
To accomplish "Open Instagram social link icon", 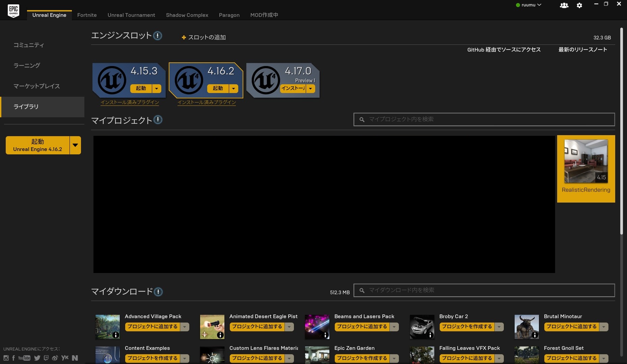I will (x=6, y=358).
